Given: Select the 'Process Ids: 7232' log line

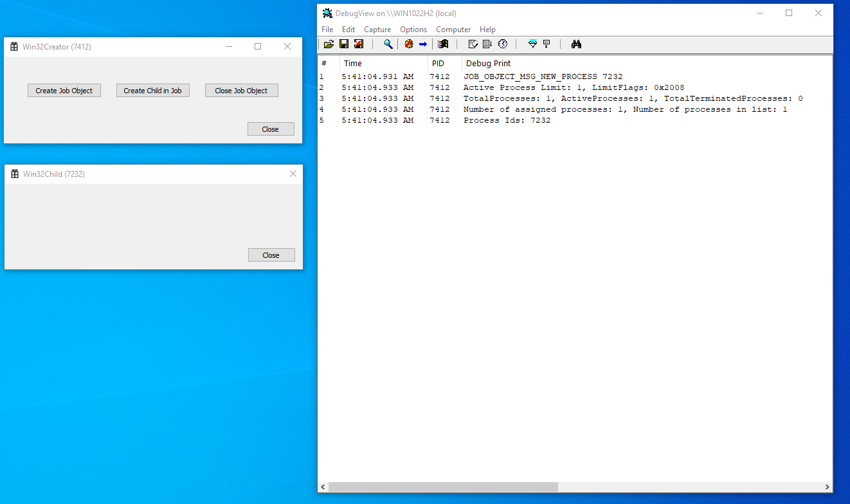Looking at the screenshot, I should tap(575, 120).
